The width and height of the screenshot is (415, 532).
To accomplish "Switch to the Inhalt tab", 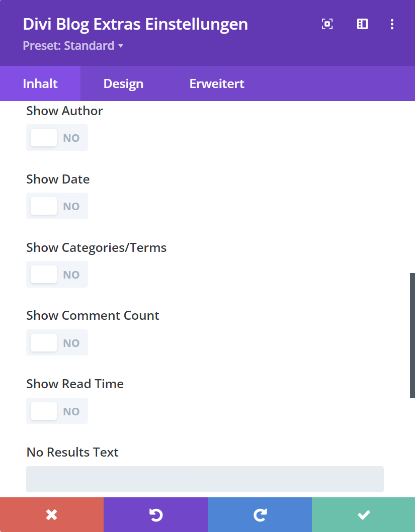I will (40, 83).
